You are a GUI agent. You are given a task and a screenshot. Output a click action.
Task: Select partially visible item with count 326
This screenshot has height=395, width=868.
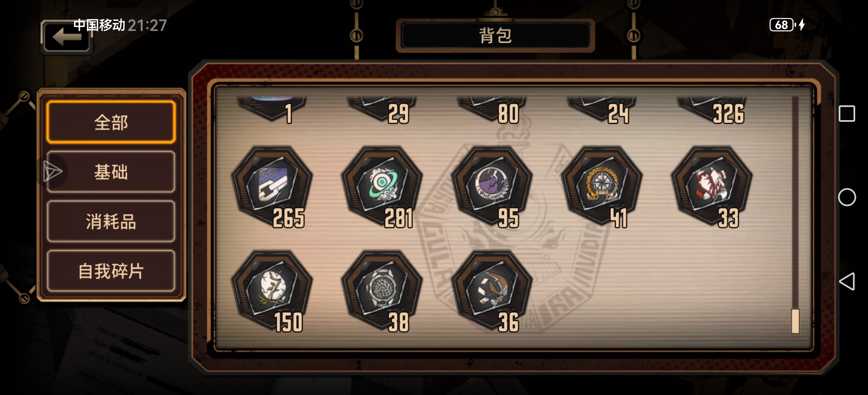[x=711, y=110]
